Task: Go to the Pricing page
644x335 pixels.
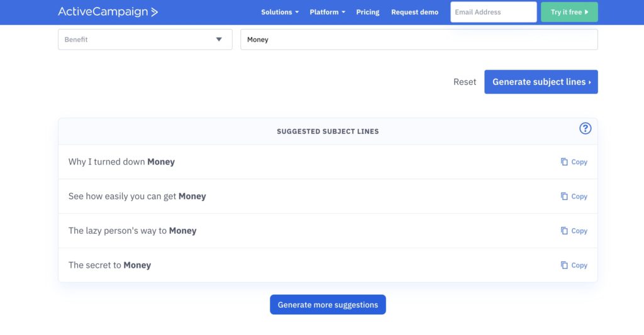Action: click(367, 12)
